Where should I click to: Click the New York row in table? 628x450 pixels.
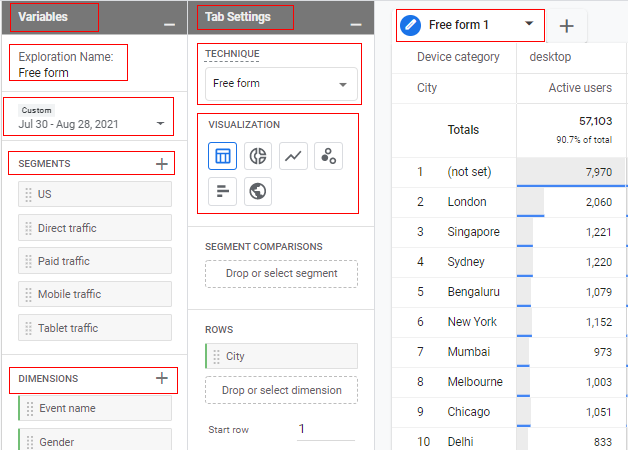click(x=509, y=322)
